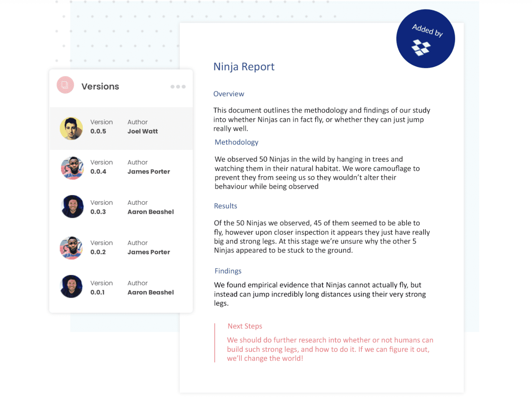Select version 0.0.4 number
The width and height of the screenshot is (532, 400).
(98, 172)
